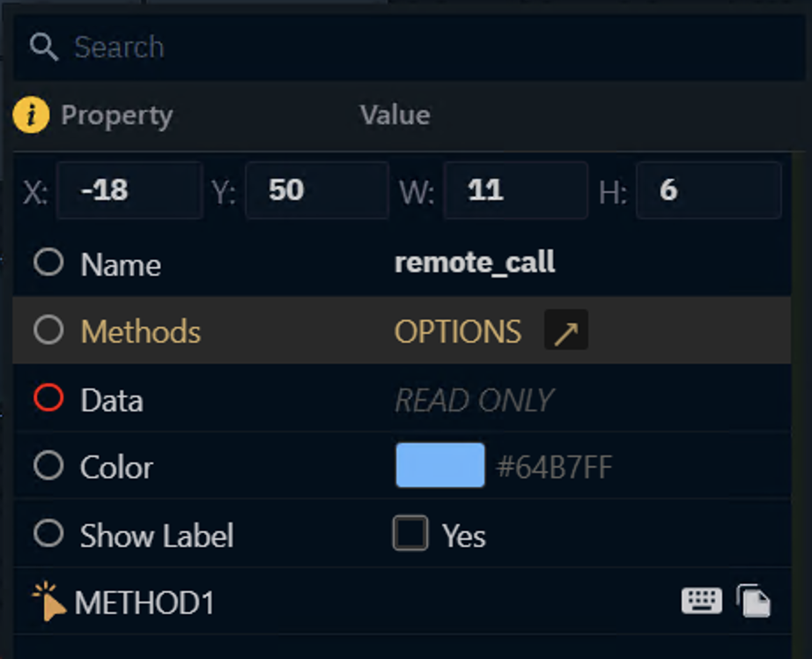The width and height of the screenshot is (812, 659).
Task: Click the red circle indicator beside Data
Action: tap(49, 399)
